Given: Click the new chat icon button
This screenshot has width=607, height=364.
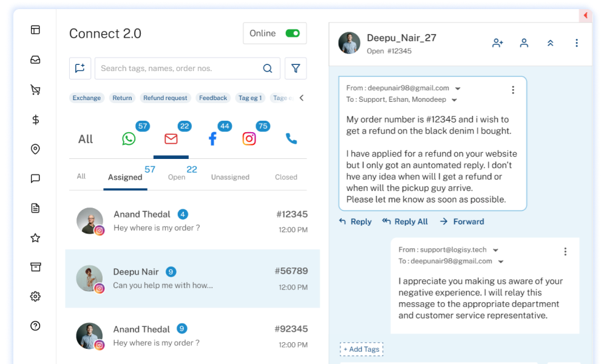Looking at the screenshot, I should 80,69.
